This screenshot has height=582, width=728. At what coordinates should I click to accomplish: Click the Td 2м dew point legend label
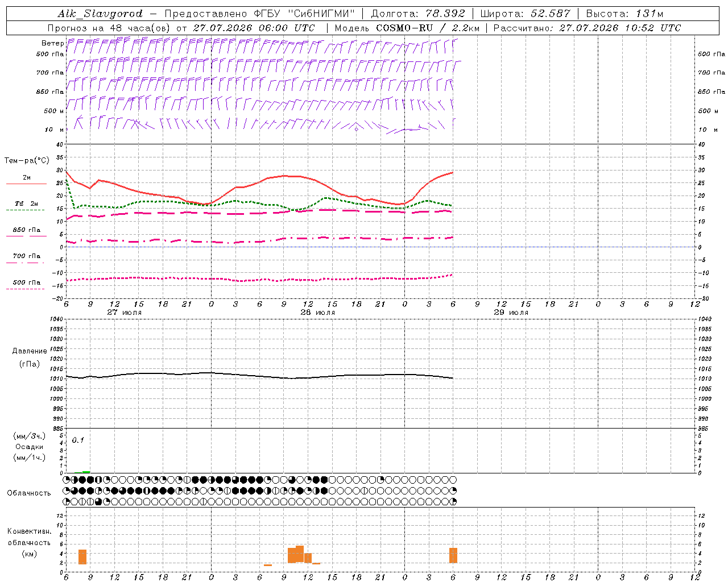(x=26, y=203)
